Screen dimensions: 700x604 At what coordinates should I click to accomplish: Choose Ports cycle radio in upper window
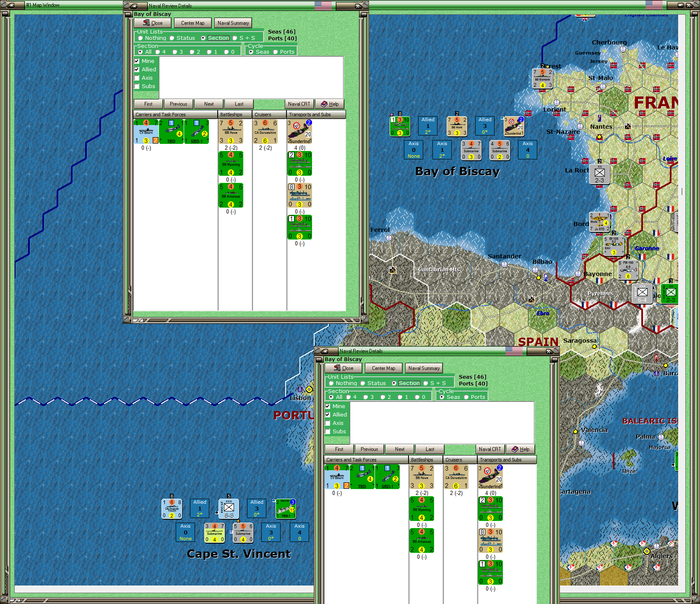click(x=276, y=52)
